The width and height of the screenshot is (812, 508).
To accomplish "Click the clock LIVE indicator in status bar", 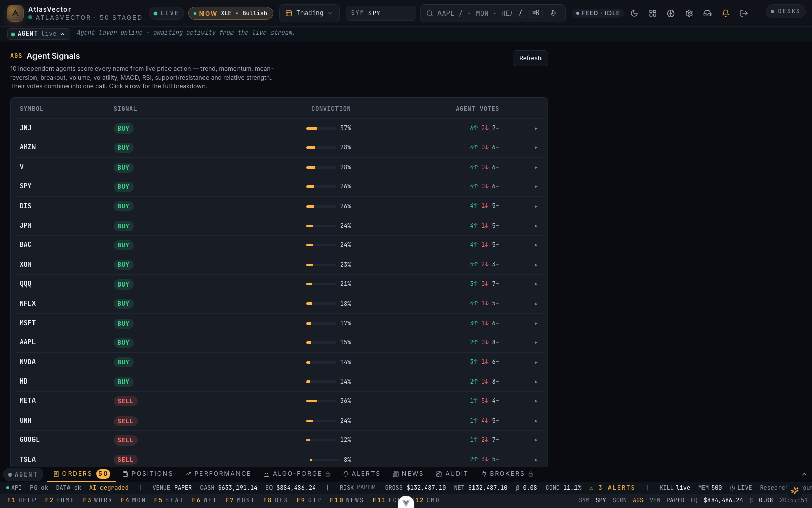I will [x=741, y=488].
